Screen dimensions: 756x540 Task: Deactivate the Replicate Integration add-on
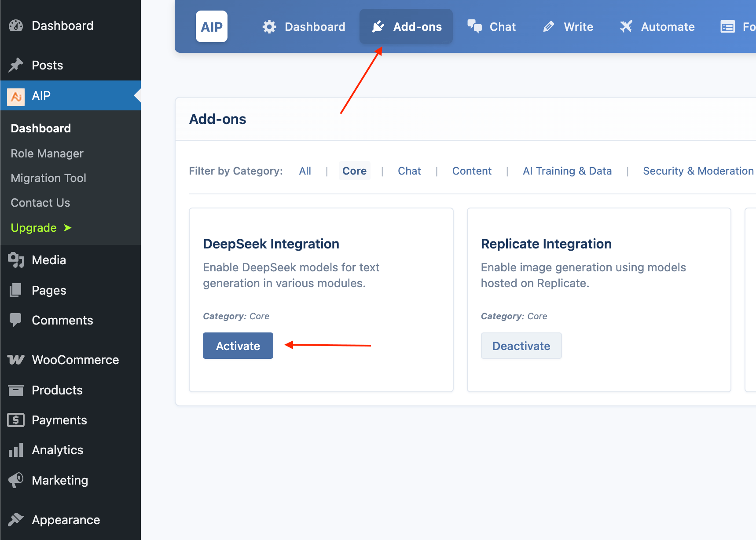pyautogui.click(x=521, y=346)
